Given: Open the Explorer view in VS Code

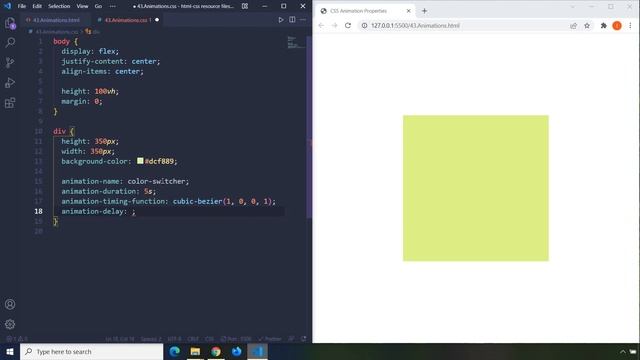Looking at the screenshot, I should coord(10,23).
